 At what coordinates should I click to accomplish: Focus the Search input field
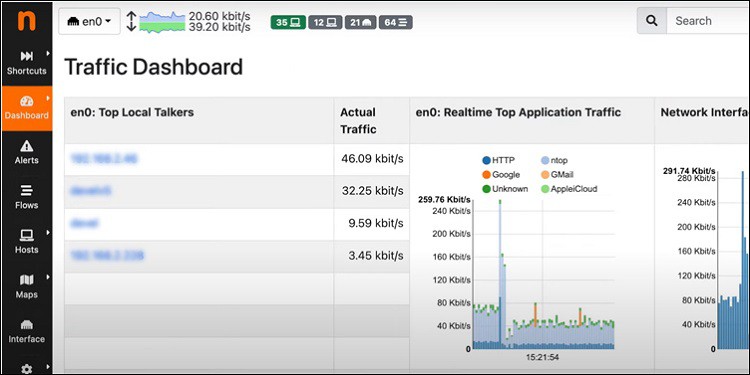pos(708,21)
